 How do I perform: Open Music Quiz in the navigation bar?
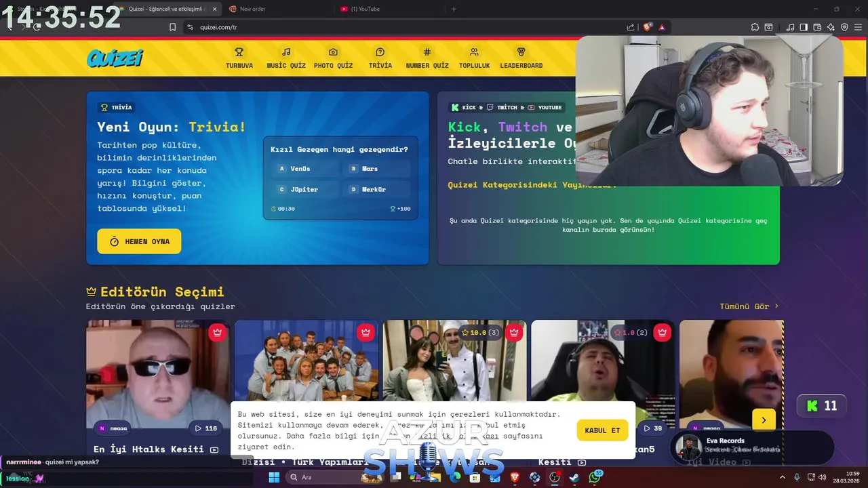point(286,58)
